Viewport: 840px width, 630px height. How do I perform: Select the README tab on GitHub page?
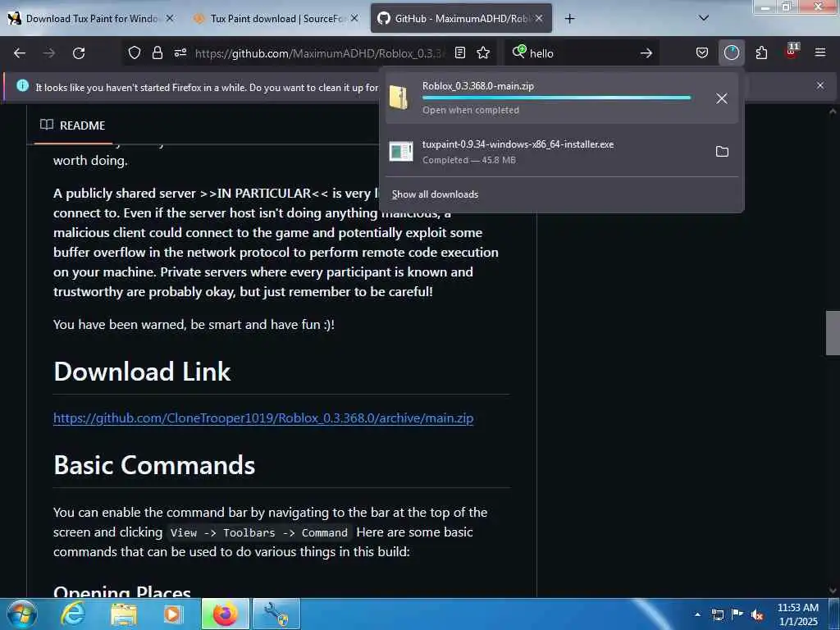[x=73, y=126]
